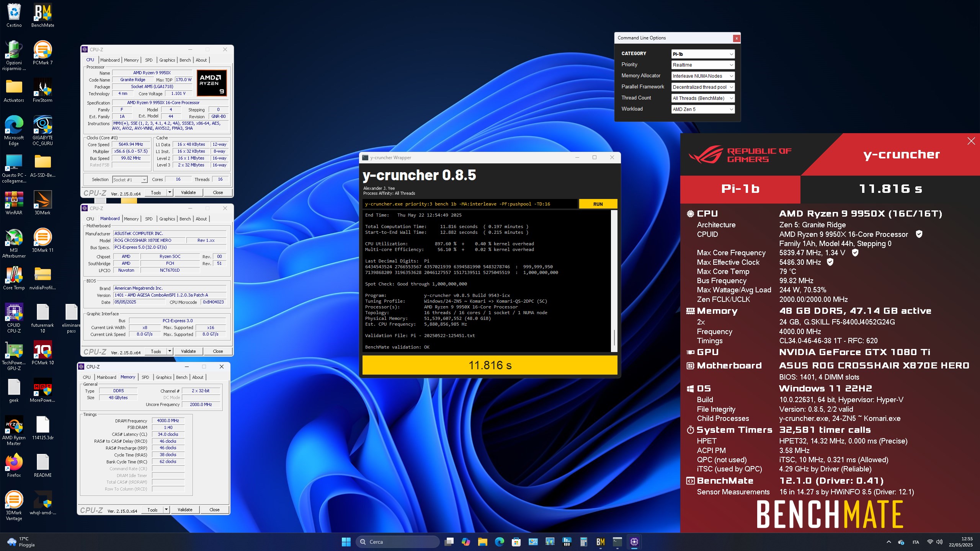This screenshot has height=551, width=980.
Task: Open the README text file icon
Action: [x=42, y=465]
